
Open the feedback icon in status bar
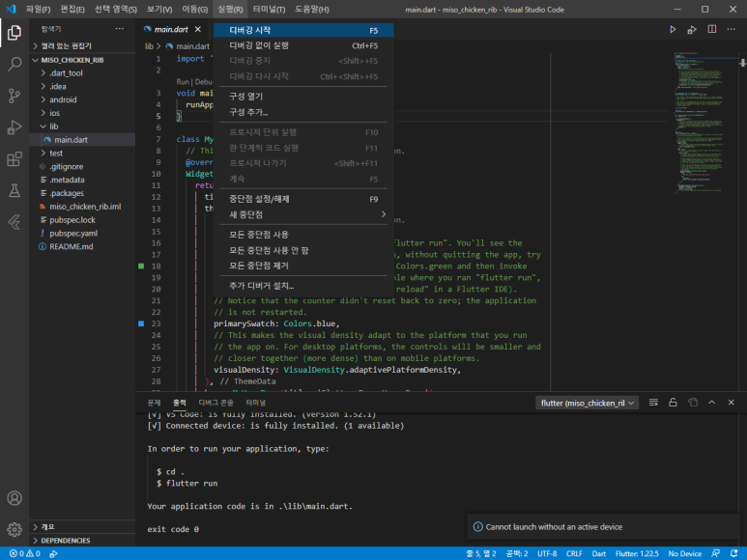(x=715, y=553)
